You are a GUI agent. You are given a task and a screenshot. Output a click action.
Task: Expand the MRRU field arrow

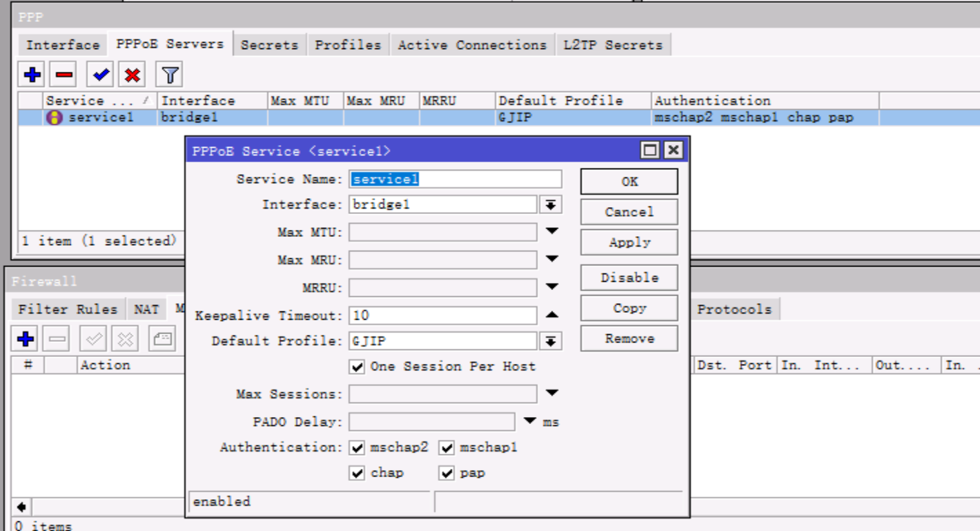click(552, 287)
